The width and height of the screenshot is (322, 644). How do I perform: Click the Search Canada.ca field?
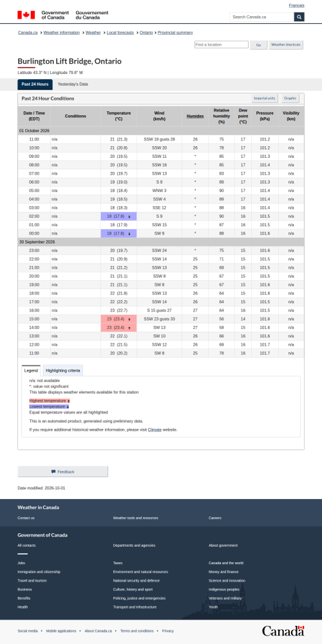261,17
